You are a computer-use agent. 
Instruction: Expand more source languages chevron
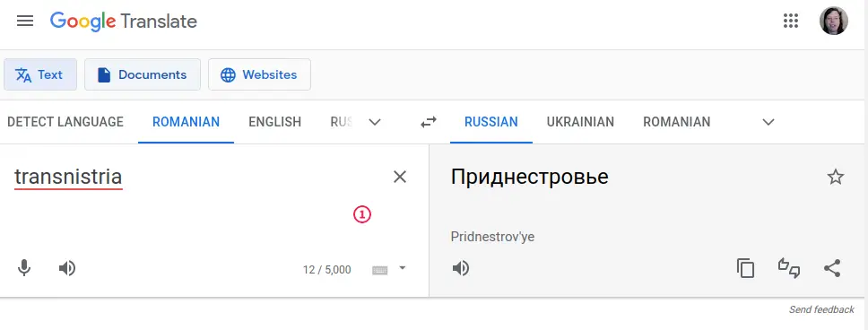[x=375, y=122]
